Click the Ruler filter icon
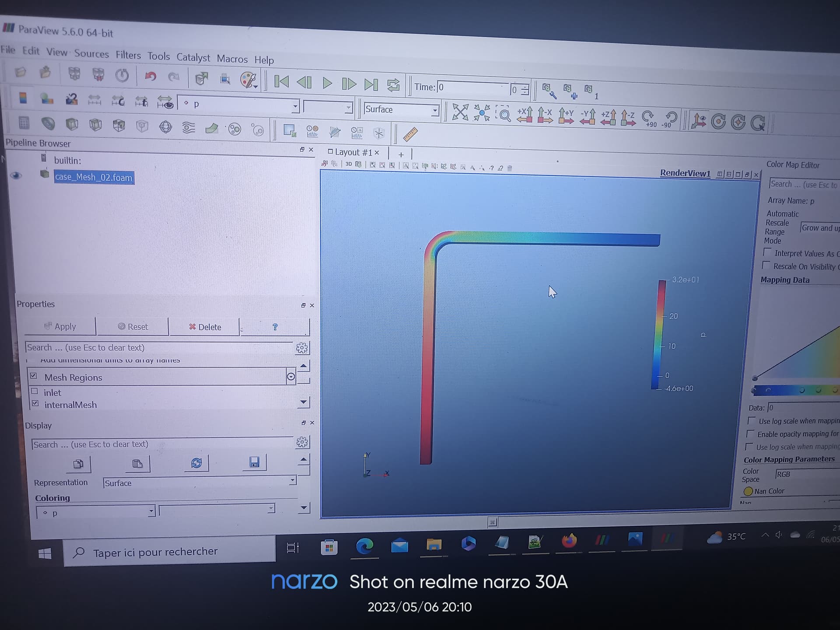The height and width of the screenshot is (630, 840). (x=410, y=134)
